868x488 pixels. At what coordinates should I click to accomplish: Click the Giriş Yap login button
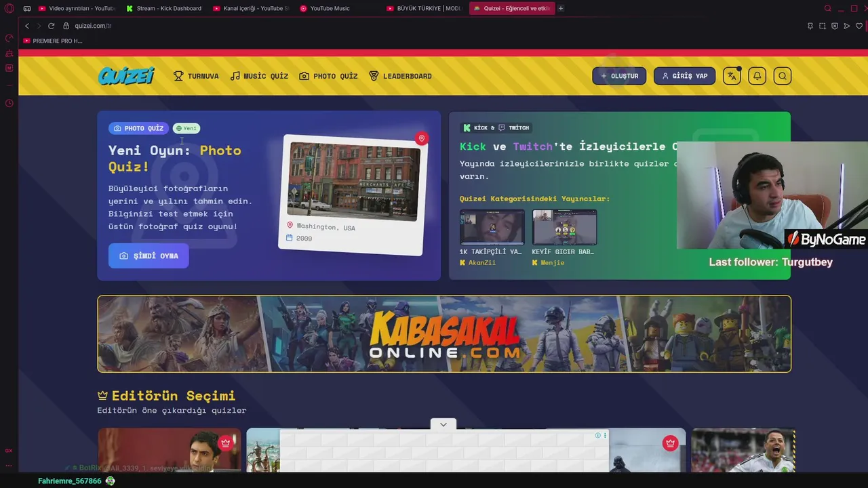(684, 76)
